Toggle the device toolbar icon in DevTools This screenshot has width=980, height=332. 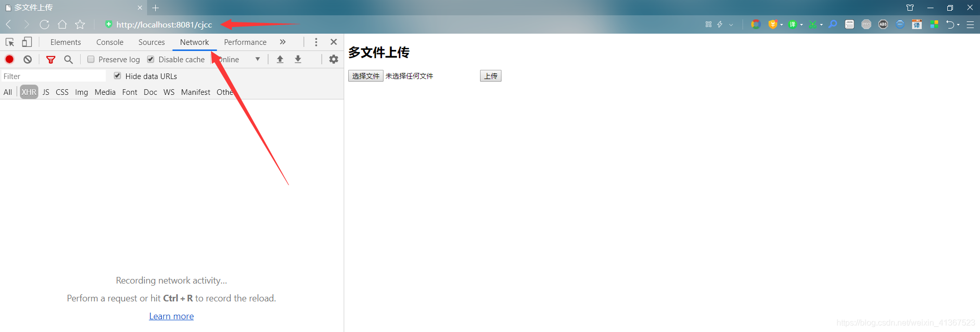coord(27,42)
